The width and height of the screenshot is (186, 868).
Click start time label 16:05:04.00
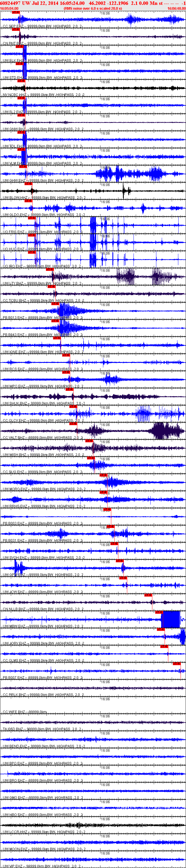(9, 8)
